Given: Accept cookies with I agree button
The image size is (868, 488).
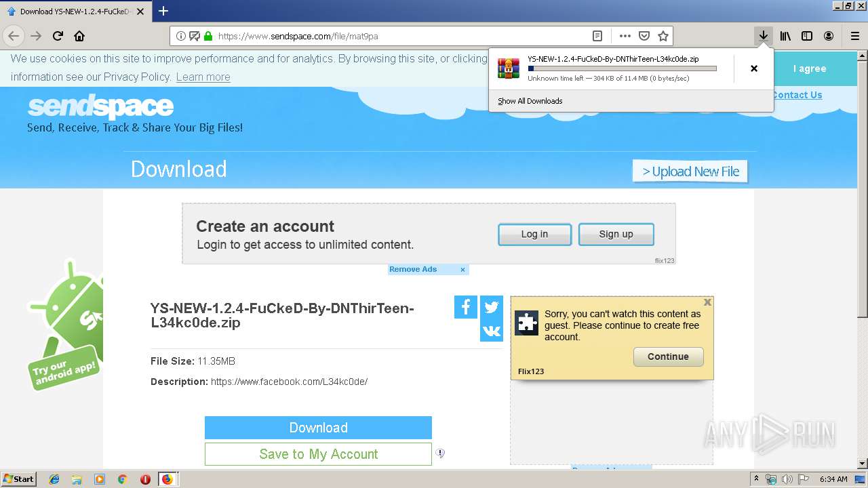Looking at the screenshot, I should (810, 68).
